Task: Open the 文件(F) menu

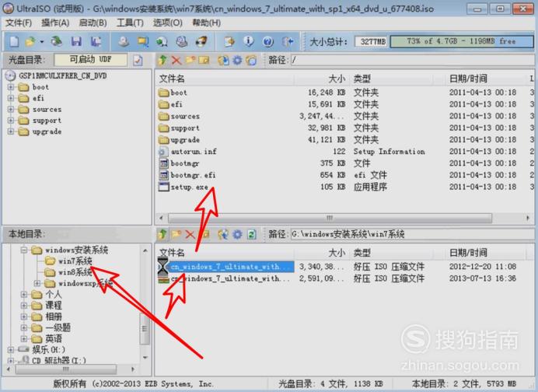Action: (19, 23)
